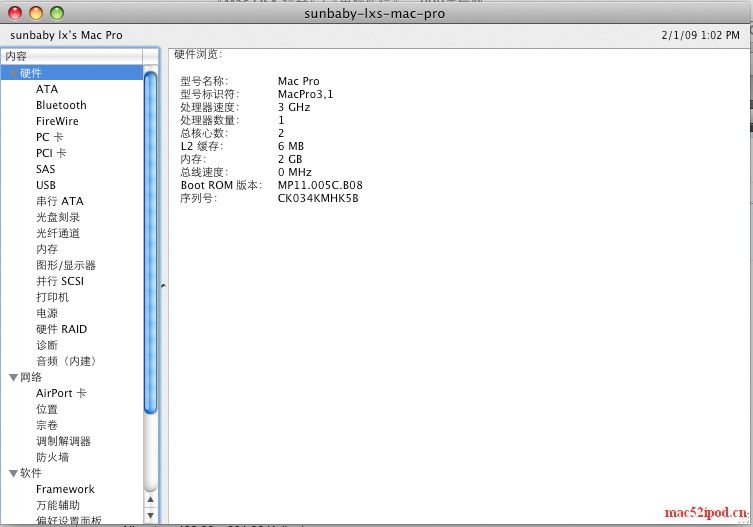Select 防火墙 firewall entry

[x=52, y=457]
